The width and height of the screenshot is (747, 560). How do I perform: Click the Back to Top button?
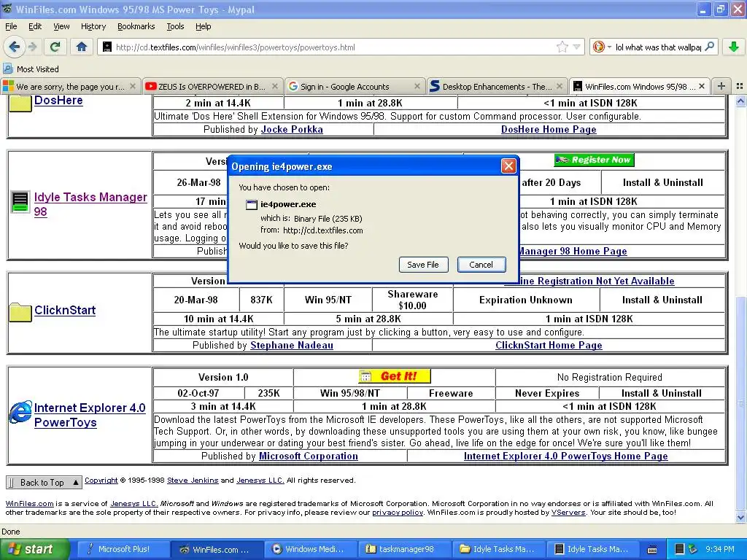[x=44, y=483]
